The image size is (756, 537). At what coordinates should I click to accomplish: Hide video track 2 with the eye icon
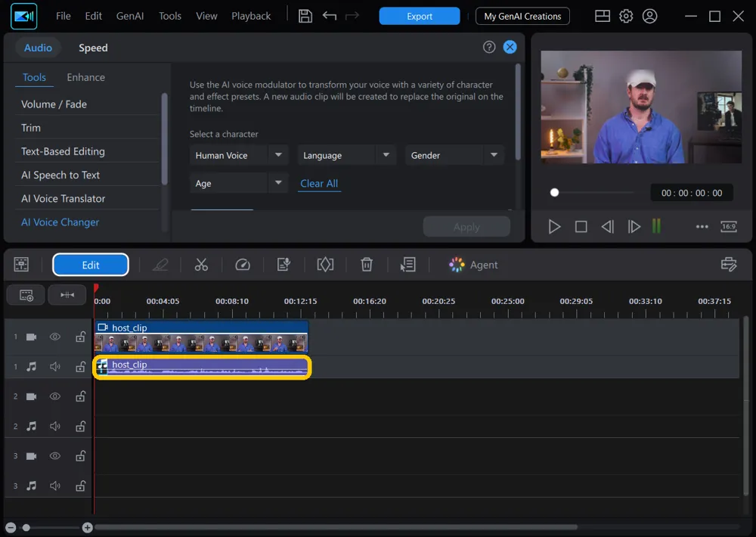[55, 396]
